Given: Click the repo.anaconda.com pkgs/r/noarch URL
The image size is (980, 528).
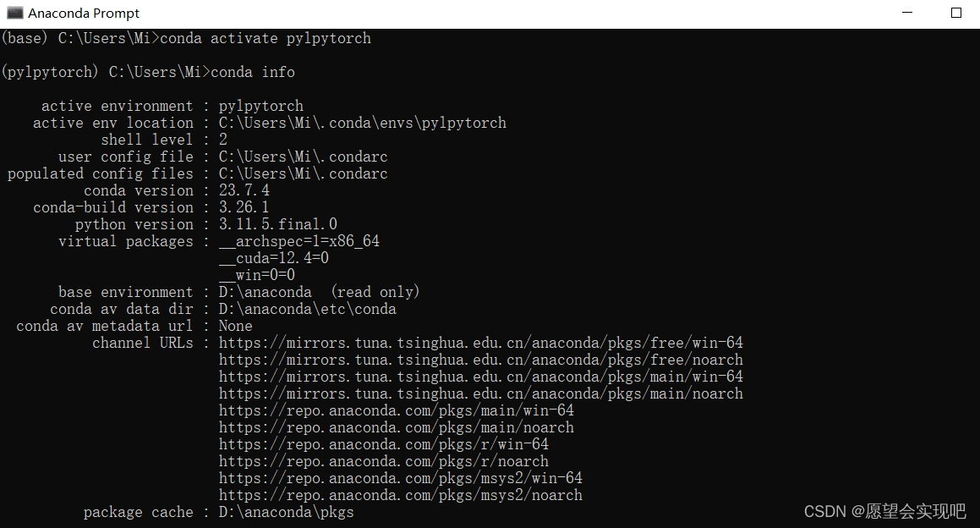Looking at the screenshot, I should click(382, 461).
